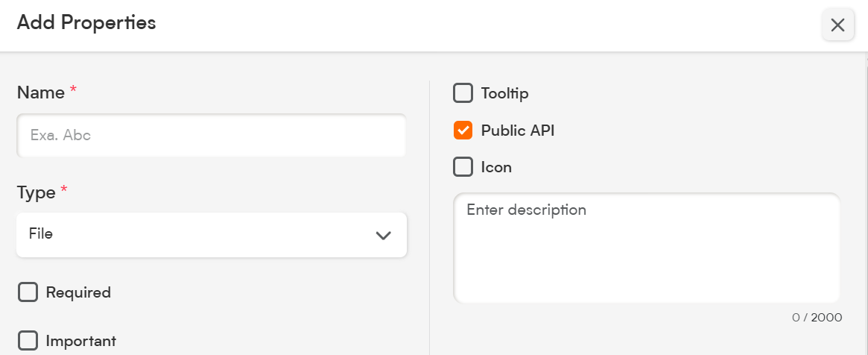Tick the orange Public API checkmark box
The height and width of the screenshot is (355, 868).
463,131
